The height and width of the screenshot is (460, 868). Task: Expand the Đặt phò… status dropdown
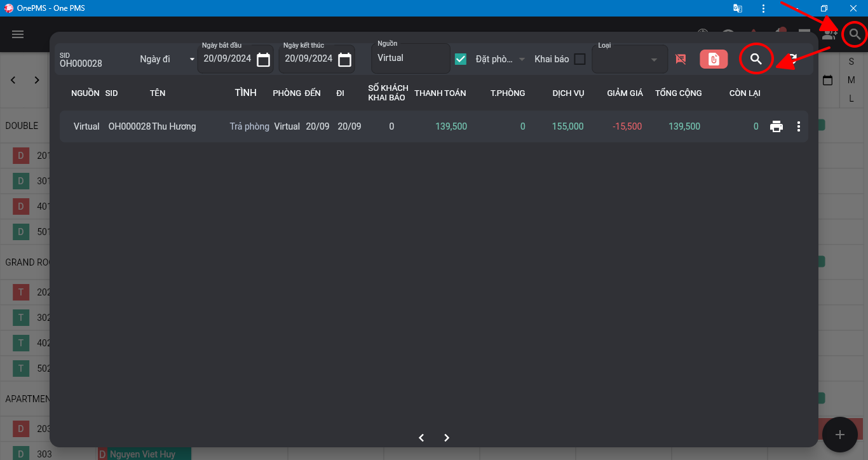(501, 59)
